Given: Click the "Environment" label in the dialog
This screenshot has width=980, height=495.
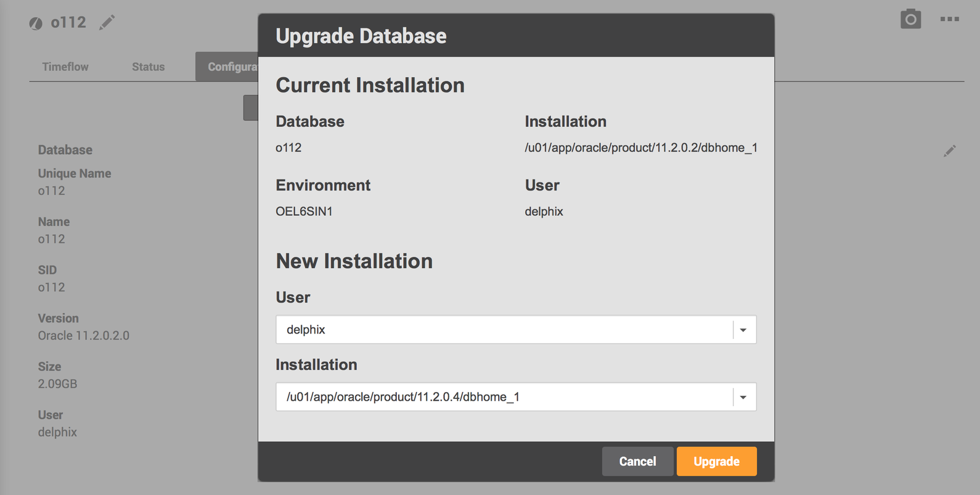Looking at the screenshot, I should pos(323,186).
